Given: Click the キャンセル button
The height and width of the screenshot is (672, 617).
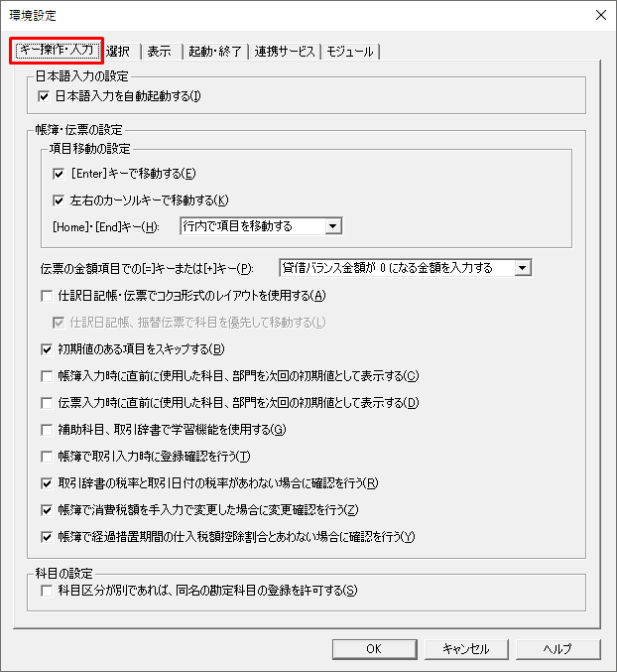Looking at the screenshot, I should pyautogui.click(x=466, y=649).
